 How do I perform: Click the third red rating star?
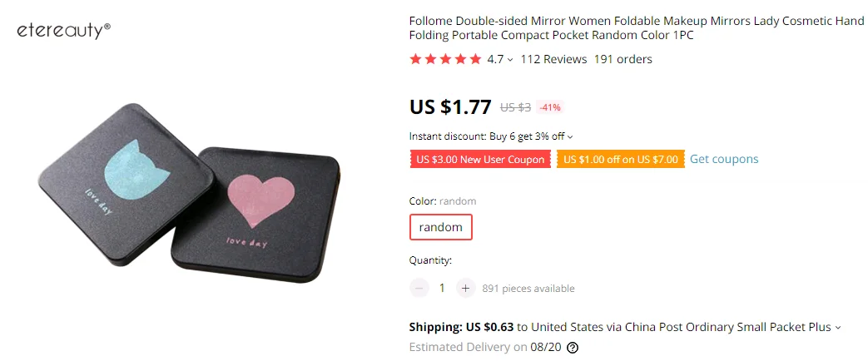445,59
